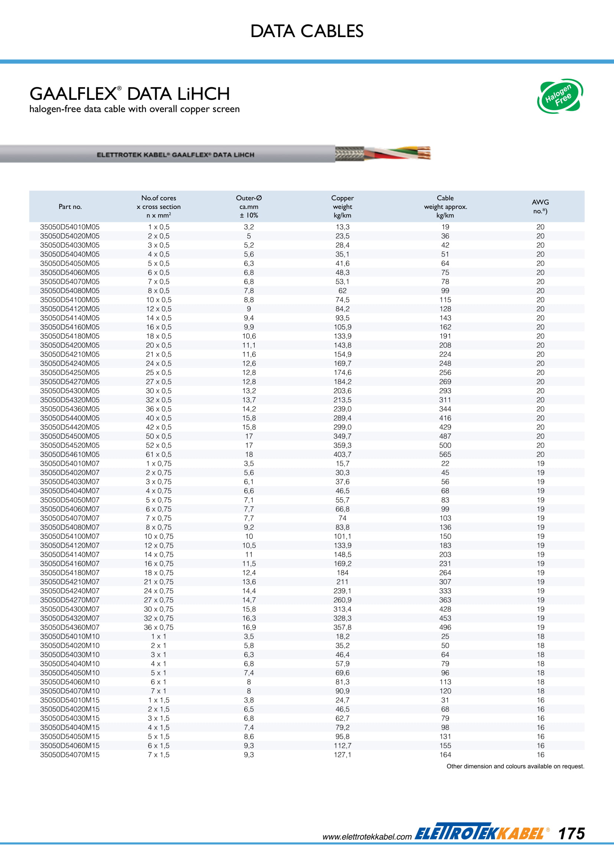Click the Elettrotek Kabel logo in the footer
The height and width of the screenshot is (868, 614).
tap(483, 831)
